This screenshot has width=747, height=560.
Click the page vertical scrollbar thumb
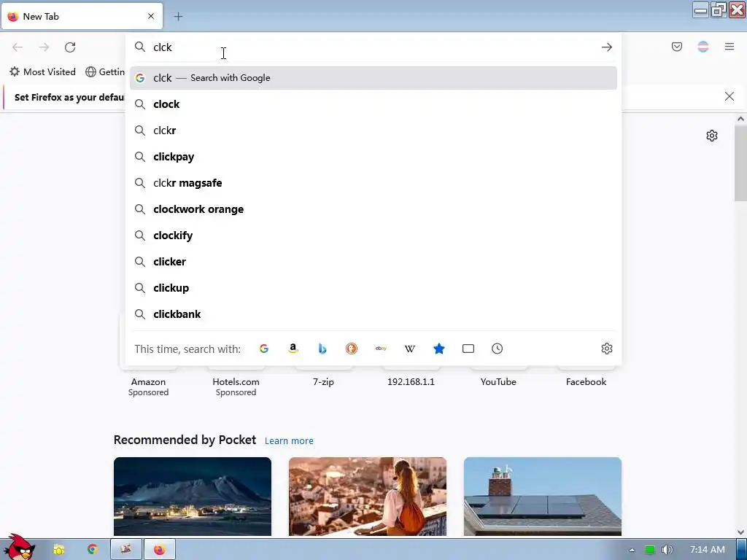[x=740, y=163]
